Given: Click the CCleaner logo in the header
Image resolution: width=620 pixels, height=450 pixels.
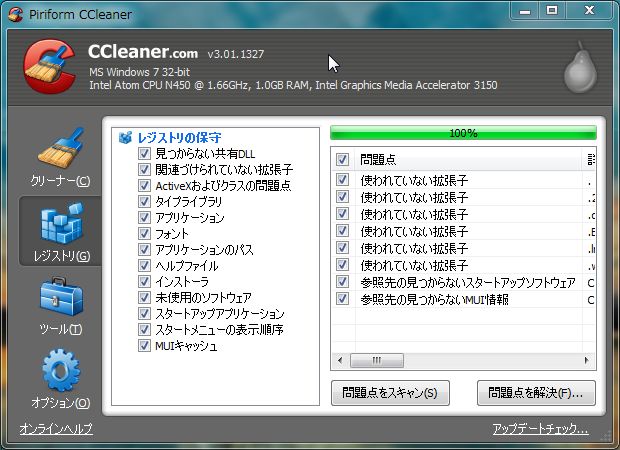Looking at the screenshot, I should click(49, 66).
